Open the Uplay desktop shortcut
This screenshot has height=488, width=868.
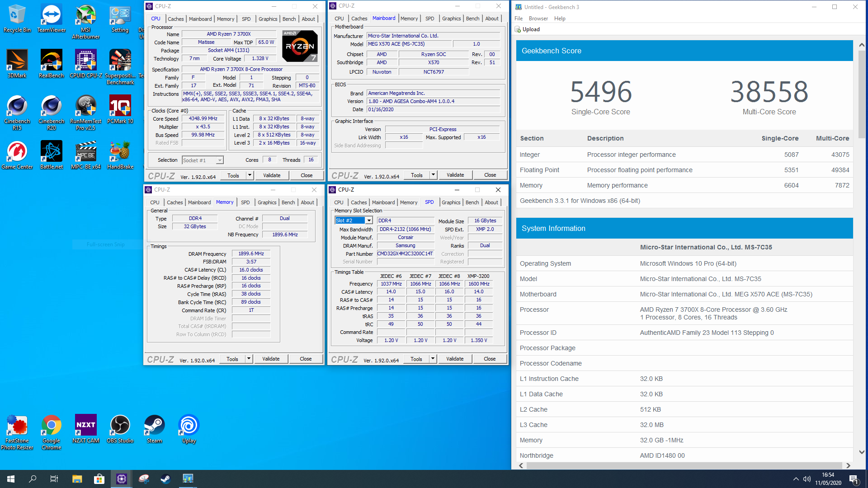(x=189, y=429)
